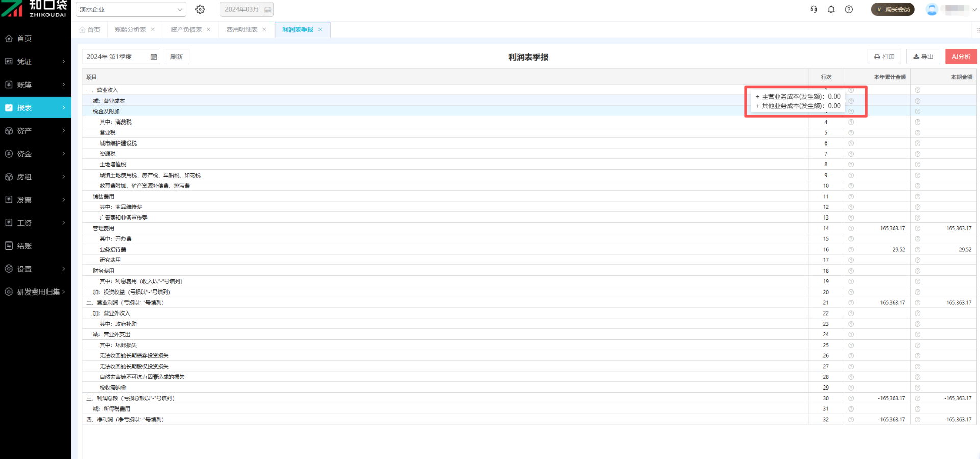
Task: Export the report with 导出
Action: (x=923, y=57)
